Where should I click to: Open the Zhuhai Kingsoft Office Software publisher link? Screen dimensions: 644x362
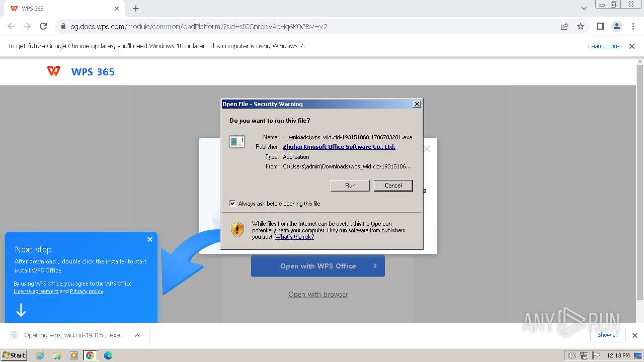point(339,147)
